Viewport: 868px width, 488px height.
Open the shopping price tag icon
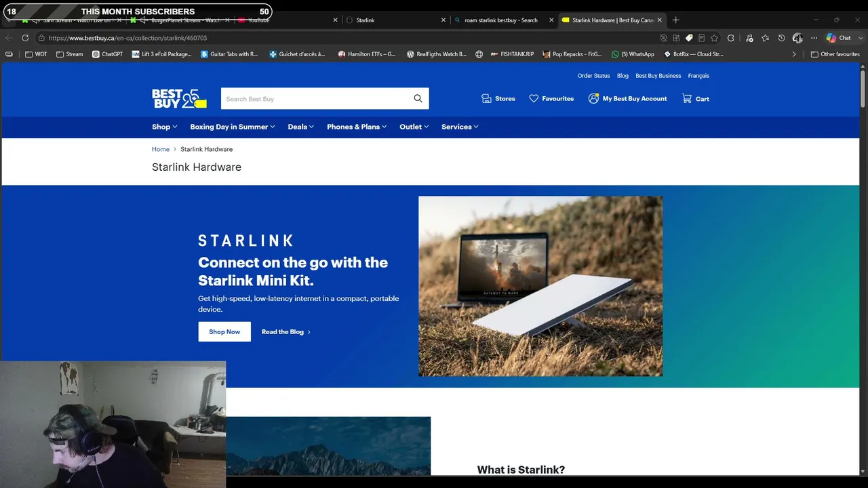coord(689,38)
